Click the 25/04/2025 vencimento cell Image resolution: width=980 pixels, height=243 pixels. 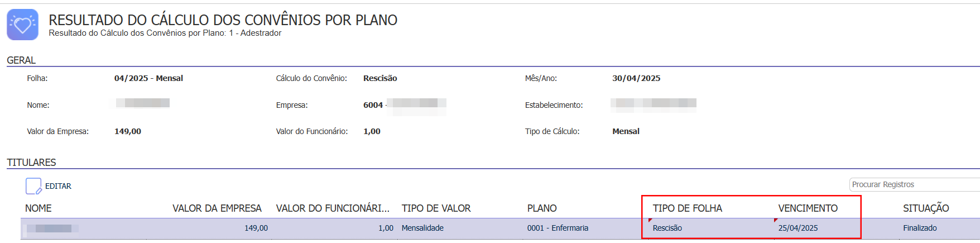[798, 228]
